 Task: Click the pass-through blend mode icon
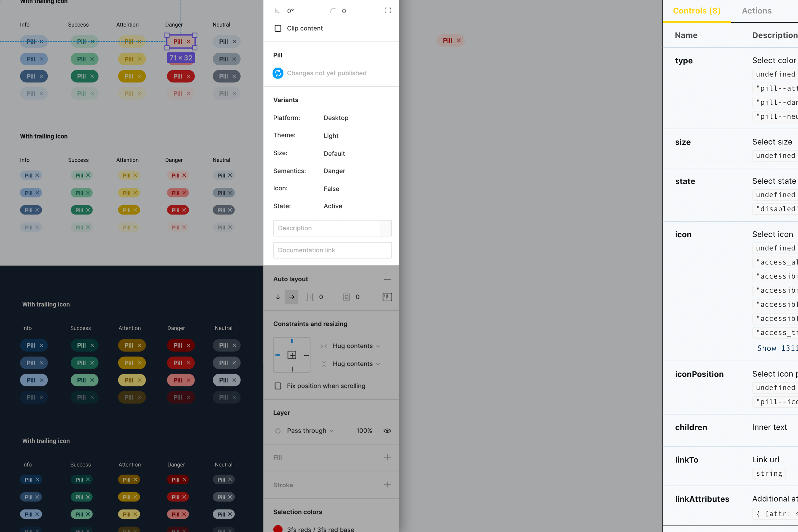277,430
